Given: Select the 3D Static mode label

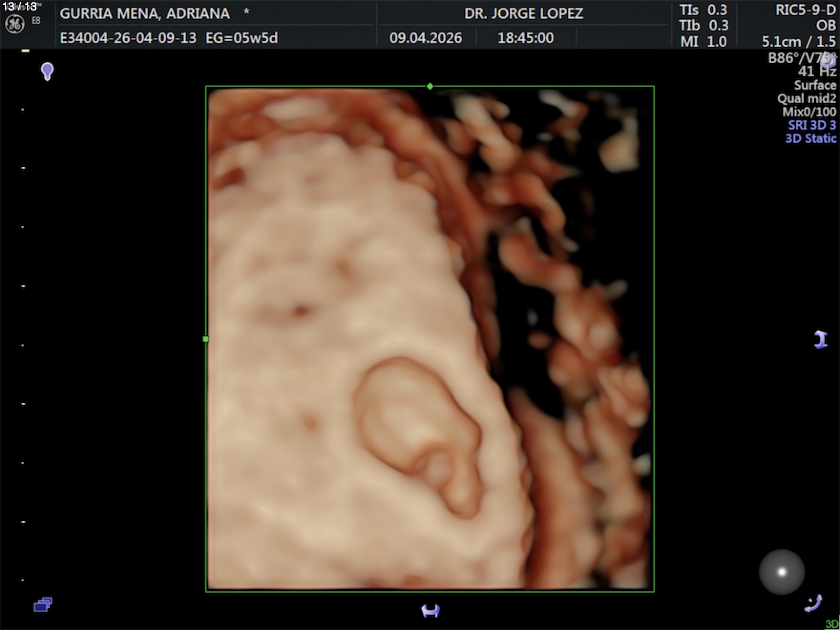Looking at the screenshot, I should pos(810,139).
